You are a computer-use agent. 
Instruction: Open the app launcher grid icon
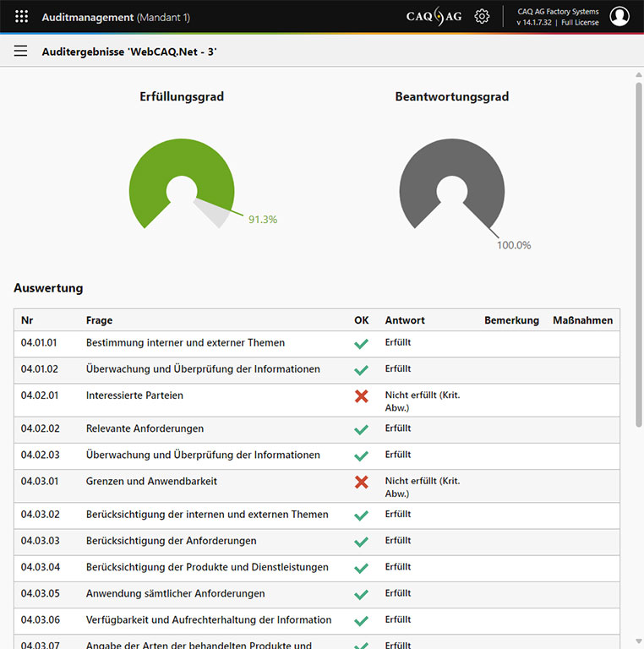tap(21, 17)
